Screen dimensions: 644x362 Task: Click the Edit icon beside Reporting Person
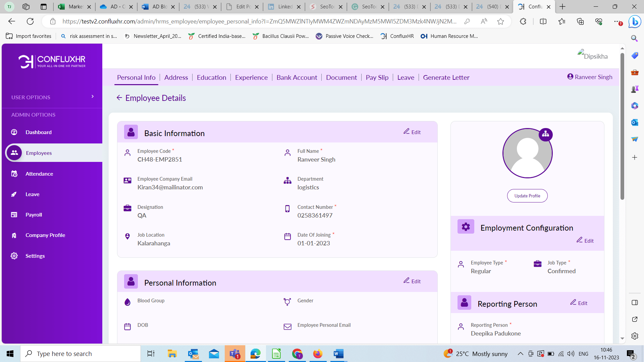click(579, 302)
